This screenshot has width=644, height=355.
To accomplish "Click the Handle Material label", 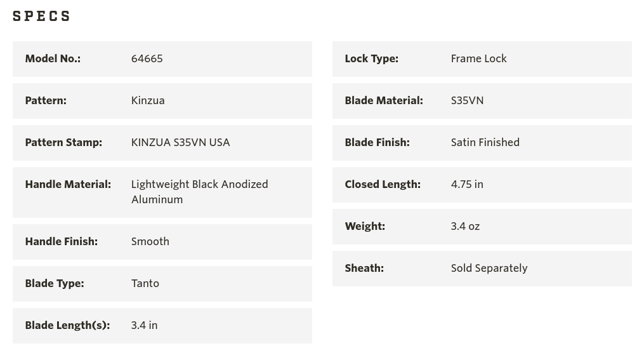I will pyautogui.click(x=68, y=184).
